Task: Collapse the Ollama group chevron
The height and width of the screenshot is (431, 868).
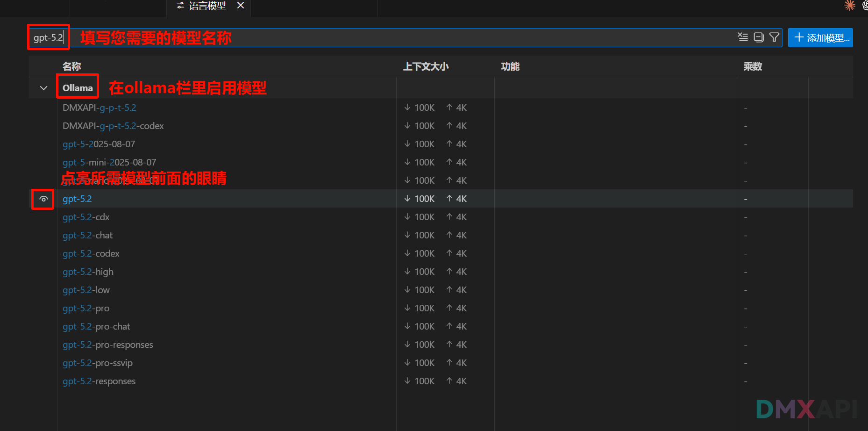Action: tap(43, 88)
